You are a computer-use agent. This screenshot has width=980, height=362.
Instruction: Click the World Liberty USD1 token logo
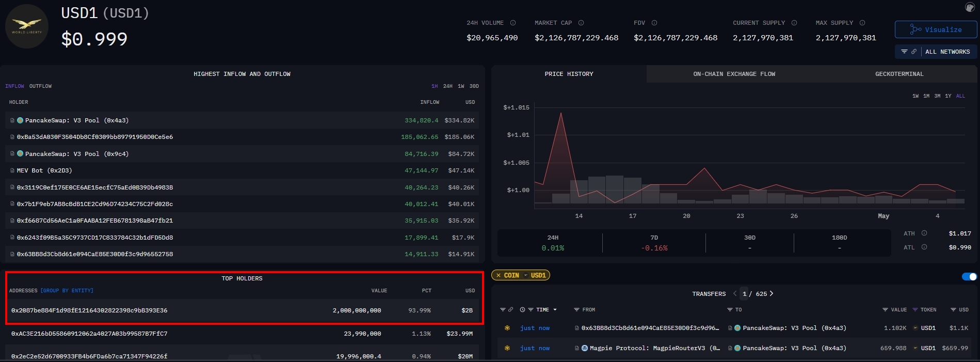point(27,26)
